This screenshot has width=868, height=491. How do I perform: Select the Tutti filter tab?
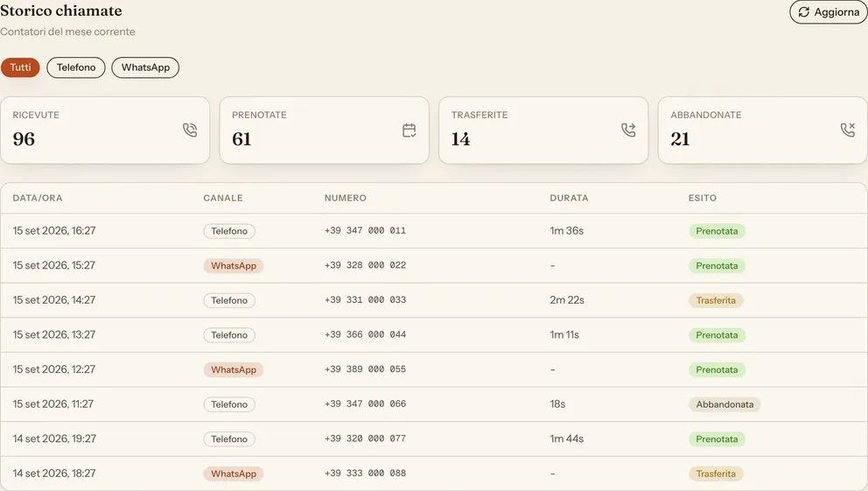20,67
